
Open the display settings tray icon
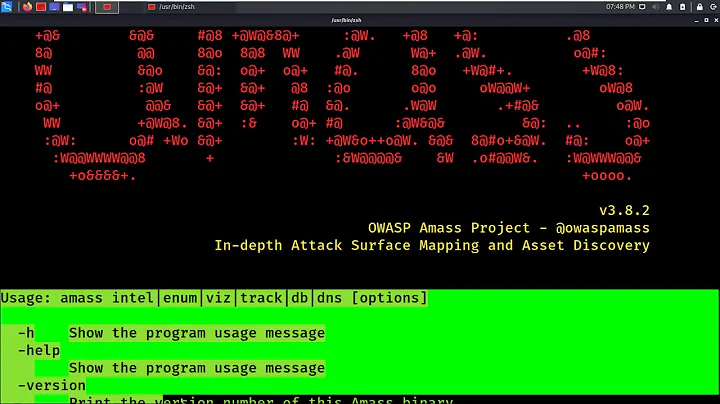[642, 7]
